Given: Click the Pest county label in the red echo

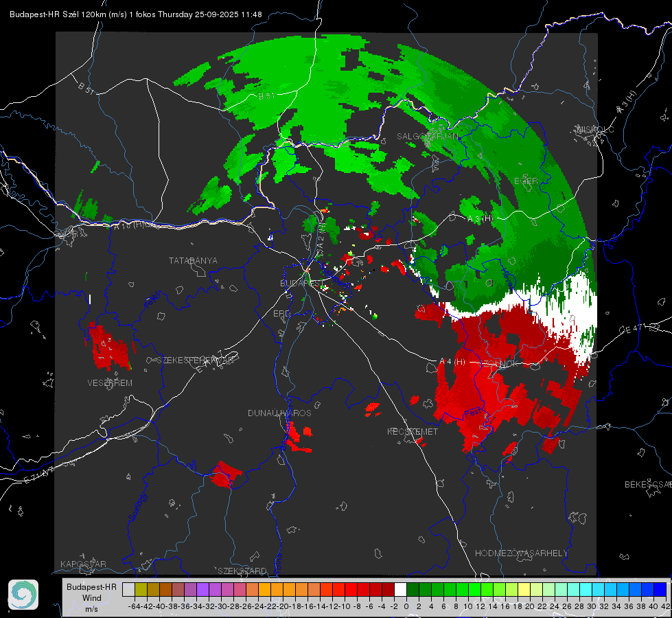Looking at the screenshot, I should coord(473,413).
